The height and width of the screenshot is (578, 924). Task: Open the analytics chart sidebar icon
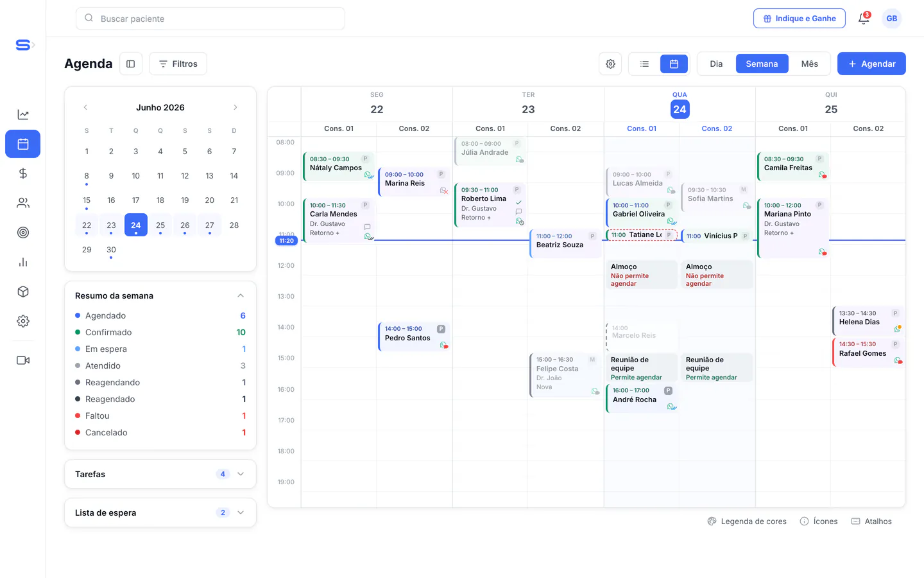pyautogui.click(x=23, y=114)
